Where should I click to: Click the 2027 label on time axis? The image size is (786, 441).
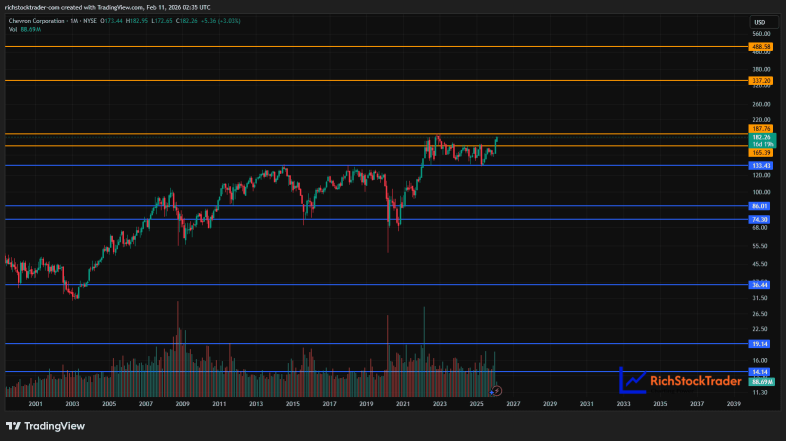(x=513, y=404)
